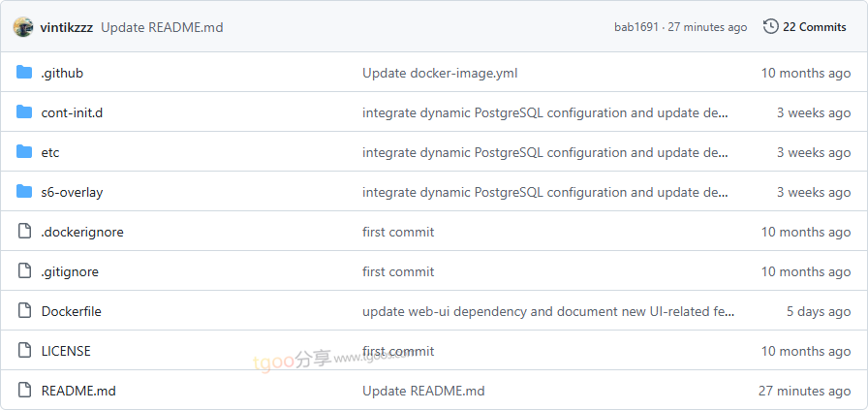The image size is (868, 410).
Task: Open the s6-overlay directory
Action: tap(72, 192)
